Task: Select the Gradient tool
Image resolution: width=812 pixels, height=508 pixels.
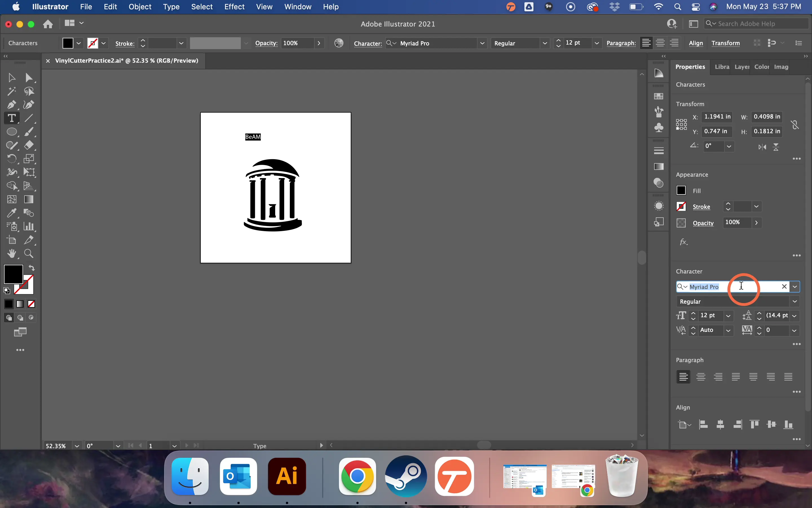Action: 29,200
